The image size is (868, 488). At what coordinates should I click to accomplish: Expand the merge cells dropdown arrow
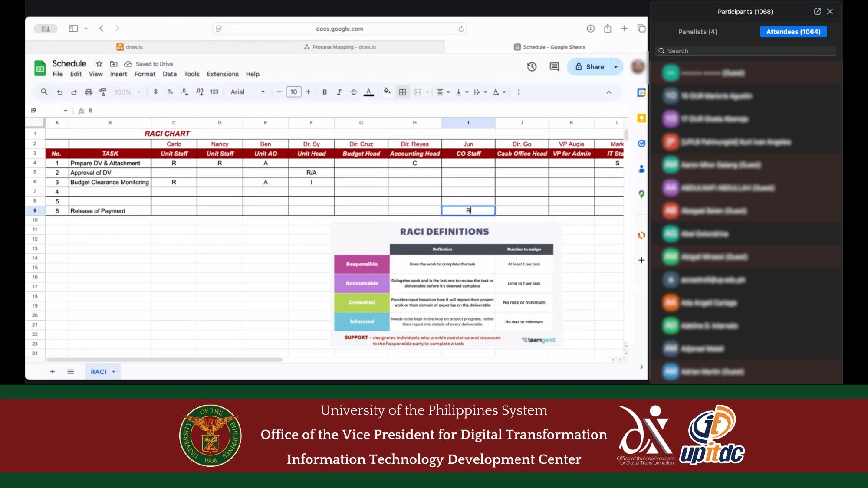pyautogui.click(x=427, y=92)
